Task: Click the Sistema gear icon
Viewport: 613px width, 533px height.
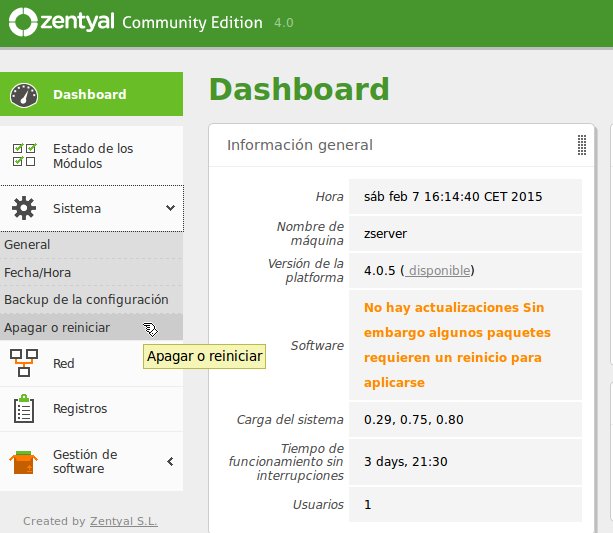Action: 24,208
